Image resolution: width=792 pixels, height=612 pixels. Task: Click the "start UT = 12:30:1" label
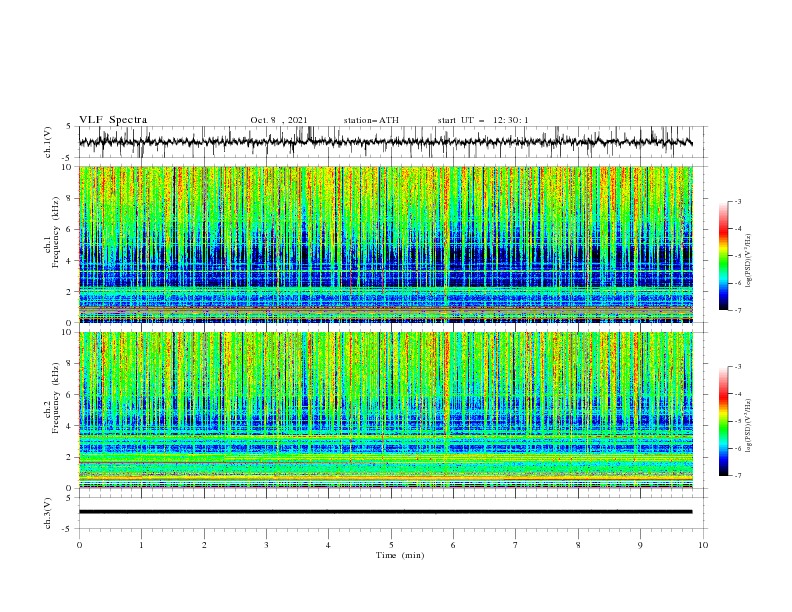[x=483, y=120]
